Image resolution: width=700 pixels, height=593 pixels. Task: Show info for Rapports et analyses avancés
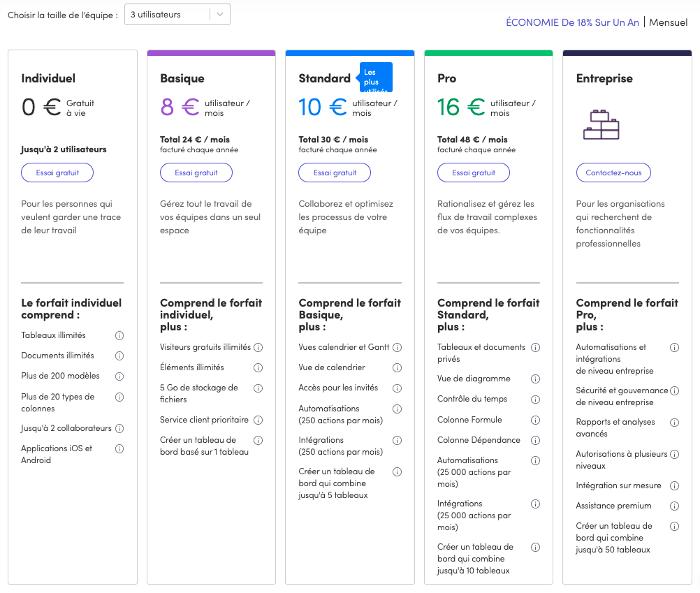click(x=675, y=422)
